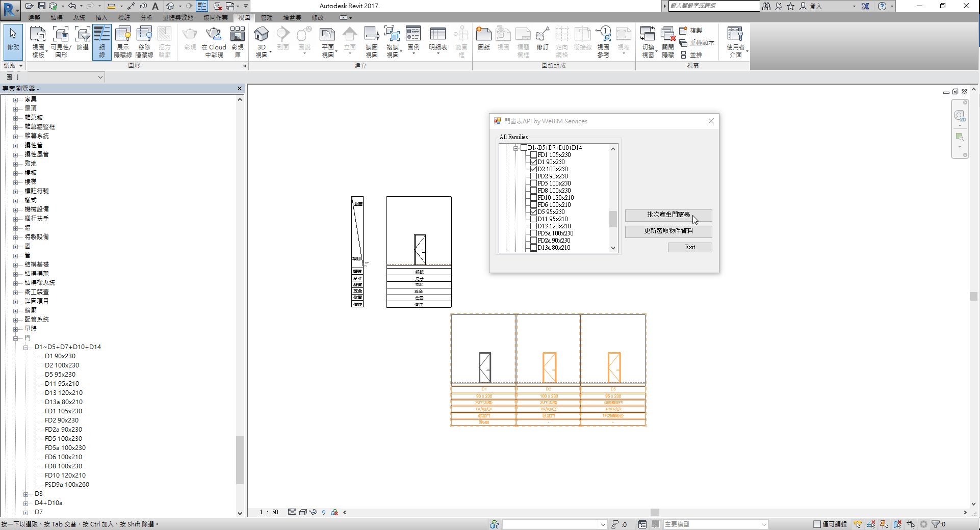Viewport: 980px width, 530px height.
Task: Check the FD1 105x230 checkbox
Action: (534, 154)
